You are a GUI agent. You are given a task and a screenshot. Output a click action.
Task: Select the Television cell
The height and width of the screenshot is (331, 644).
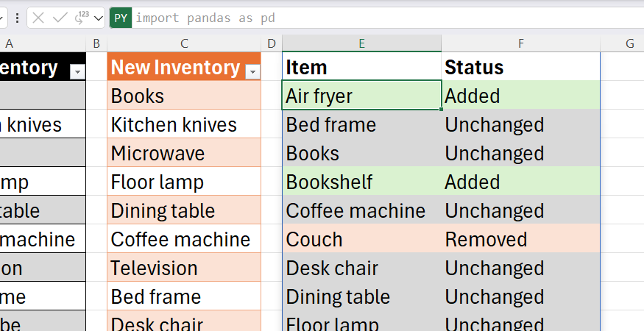184,268
